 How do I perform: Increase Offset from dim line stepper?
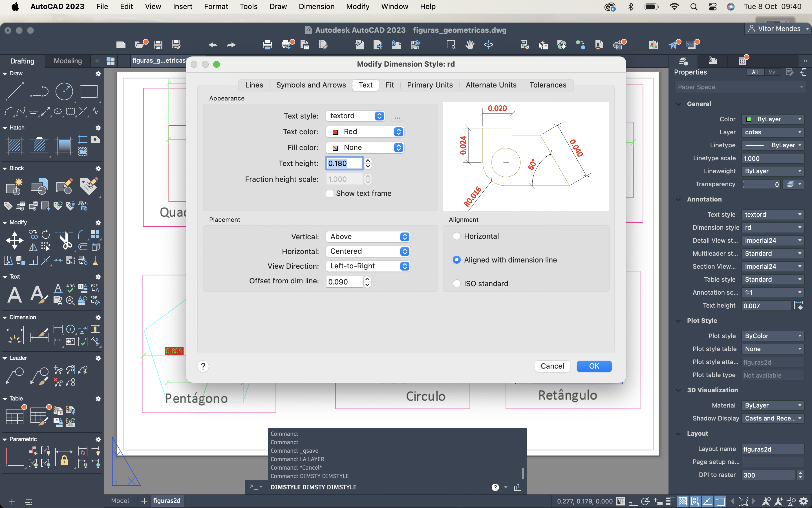(367, 279)
